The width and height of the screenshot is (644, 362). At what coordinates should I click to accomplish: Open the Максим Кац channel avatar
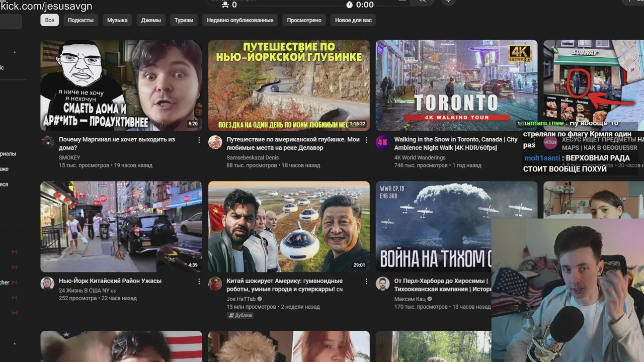point(383,283)
